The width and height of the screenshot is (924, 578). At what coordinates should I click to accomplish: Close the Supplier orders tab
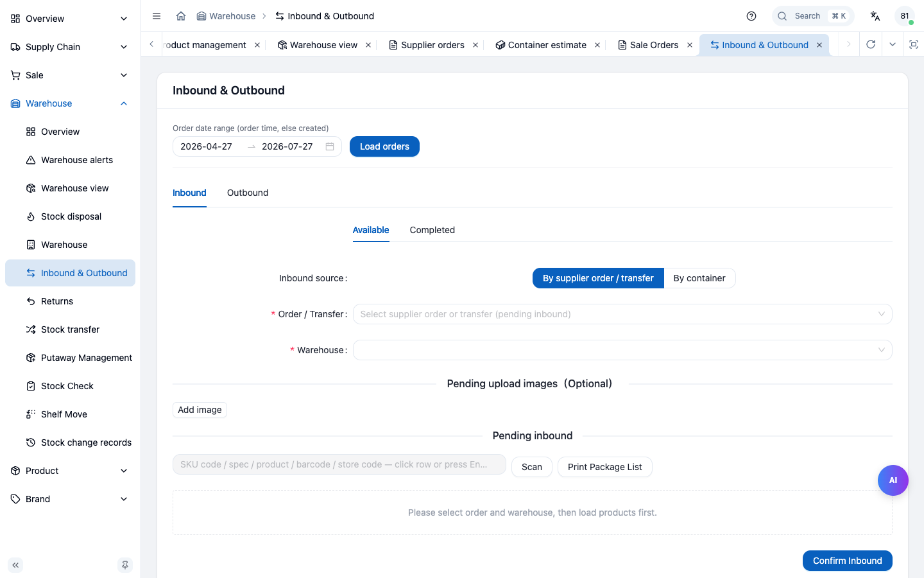click(x=475, y=45)
